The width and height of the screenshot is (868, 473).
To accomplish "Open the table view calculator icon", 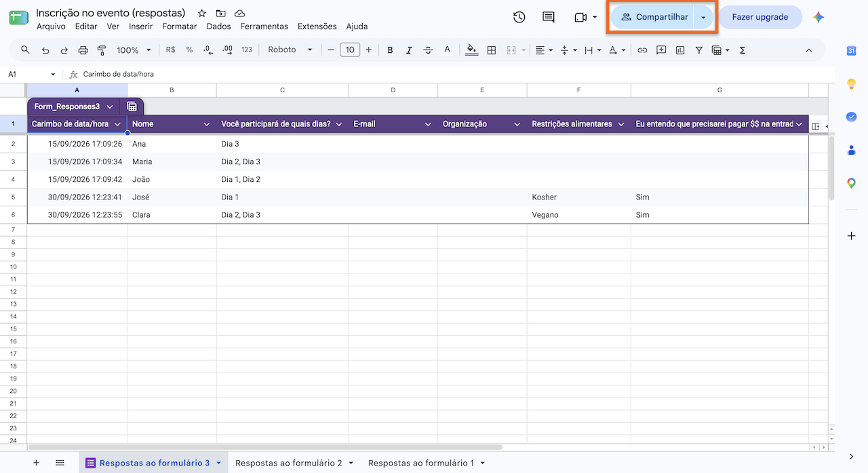I will click(x=132, y=107).
